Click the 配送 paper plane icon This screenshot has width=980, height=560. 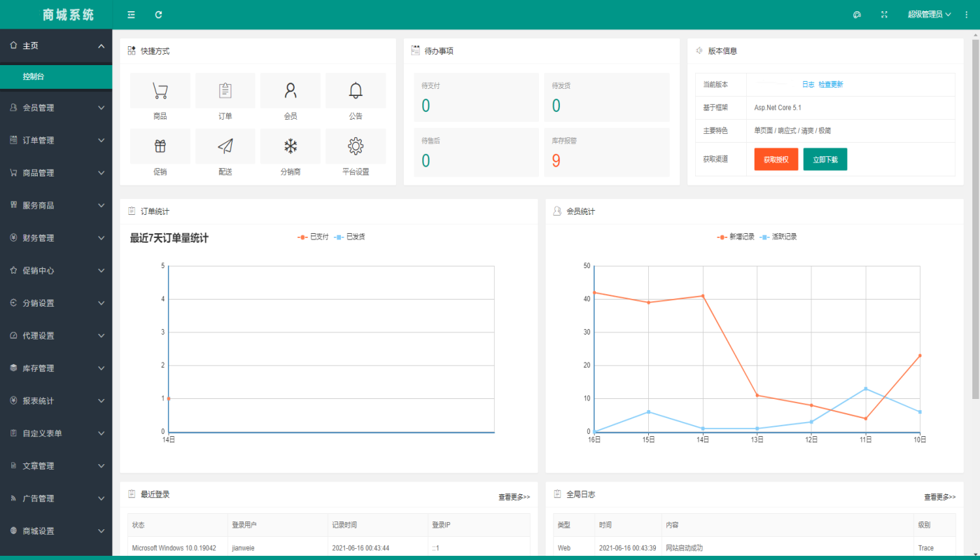click(225, 146)
